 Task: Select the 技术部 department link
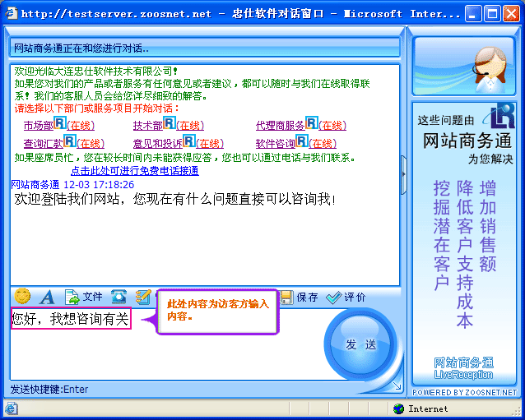pyautogui.click(x=148, y=126)
